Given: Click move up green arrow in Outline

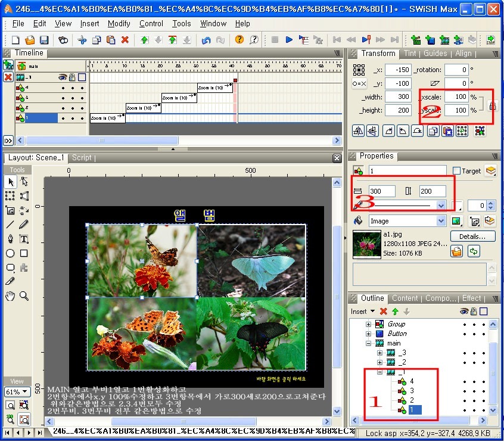Looking at the screenshot, I should (x=396, y=311).
